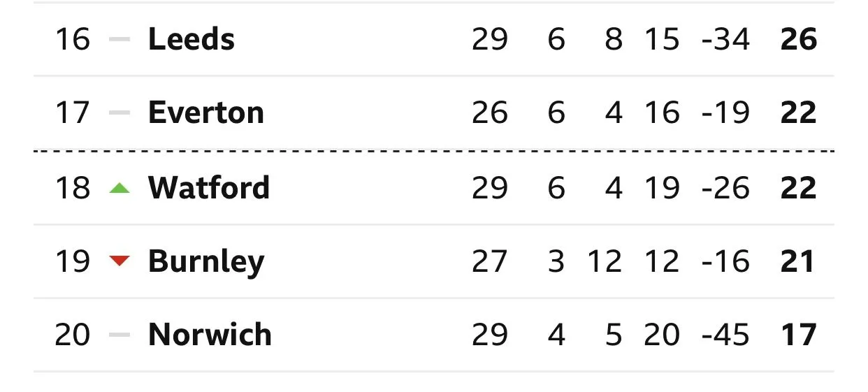Click Burnley's points total of 21
This screenshot has width=868, height=392.
pos(798,261)
